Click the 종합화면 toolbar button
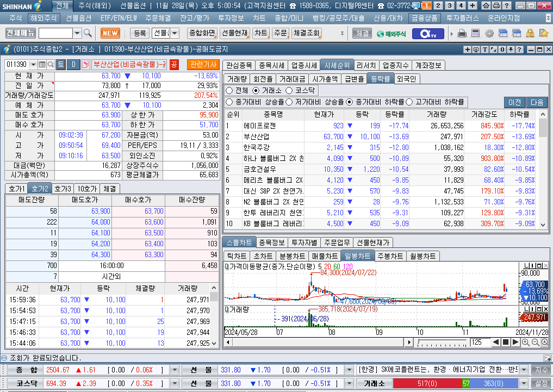 coord(202,33)
